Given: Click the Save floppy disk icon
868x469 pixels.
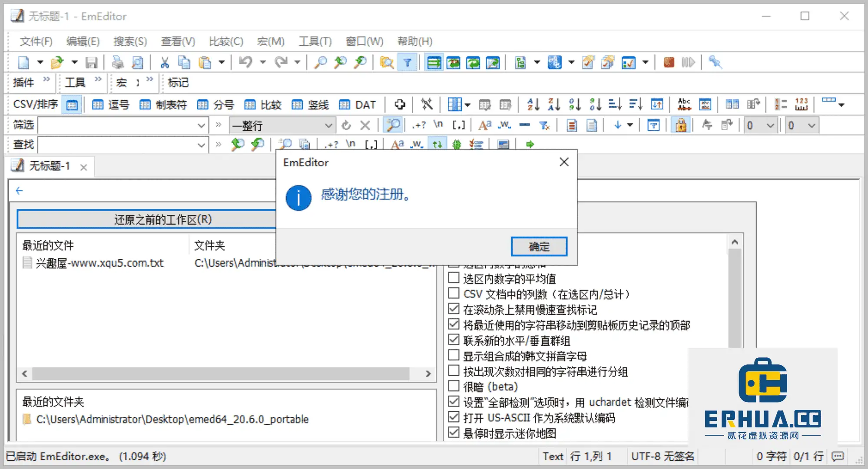Looking at the screenshot, I should pyautogui.click(x=91, y=63).
